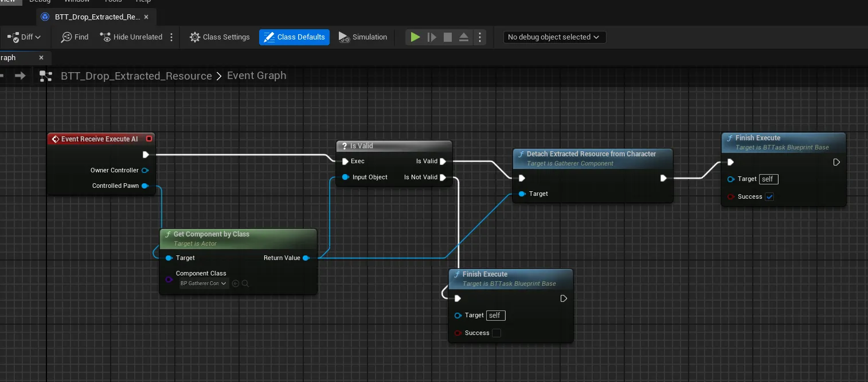The image size is (868, 382).
Task: Click delegate pin on Event Receive Execute AI
Action: point(149,139)
